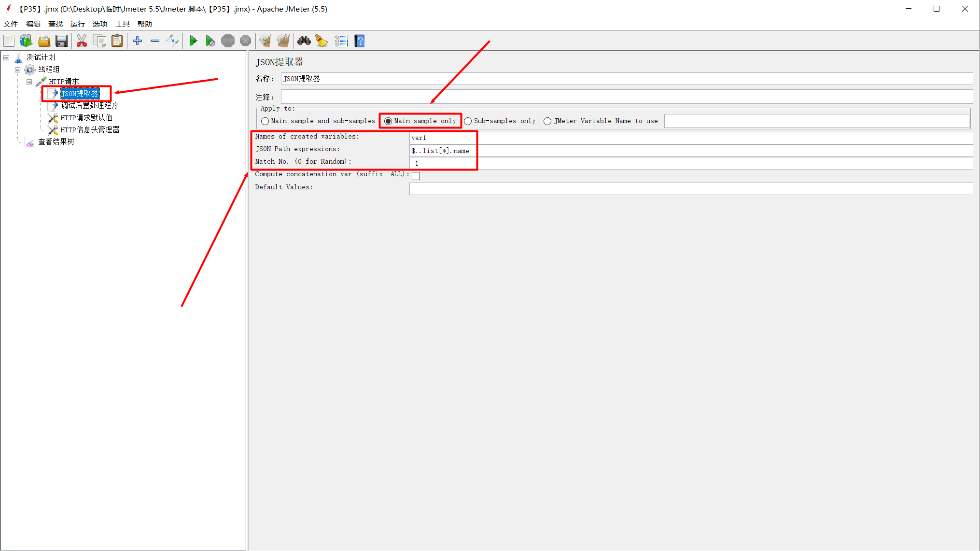Open the 选项 menu

coord(99,24)
